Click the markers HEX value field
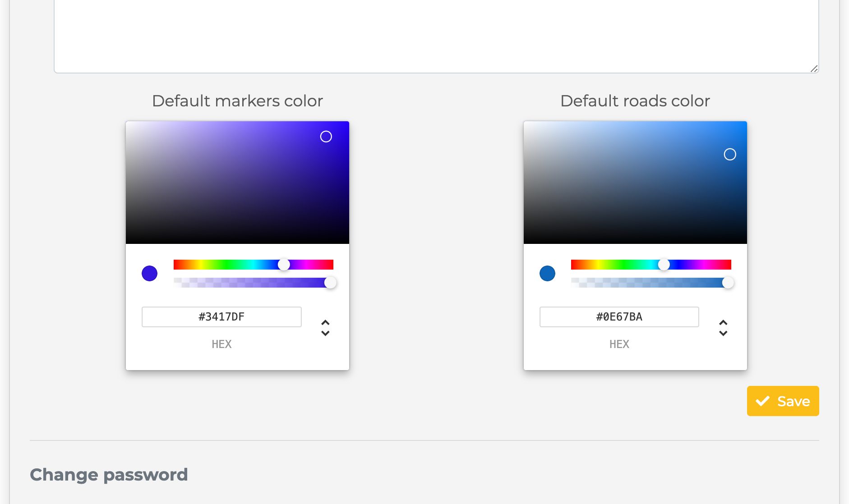 221,316
